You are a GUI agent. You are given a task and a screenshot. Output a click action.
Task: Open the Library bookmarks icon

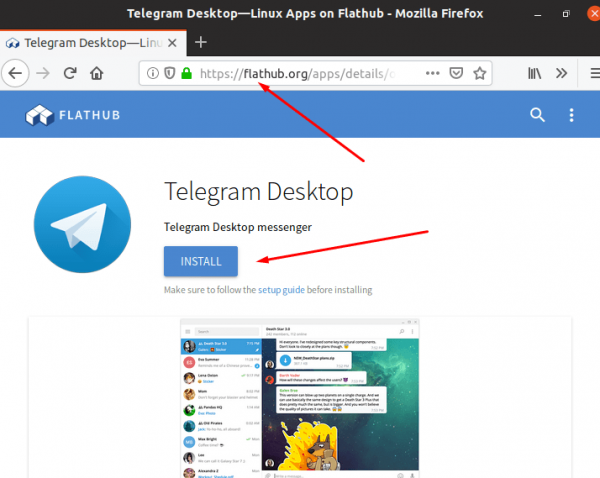point(535,73)
